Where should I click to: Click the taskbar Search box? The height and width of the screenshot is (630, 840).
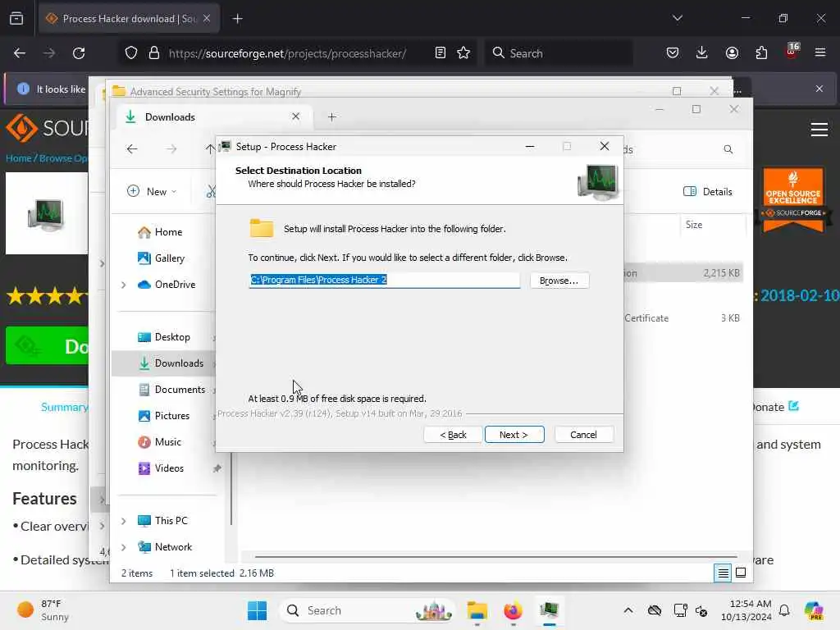click(368, 610)
